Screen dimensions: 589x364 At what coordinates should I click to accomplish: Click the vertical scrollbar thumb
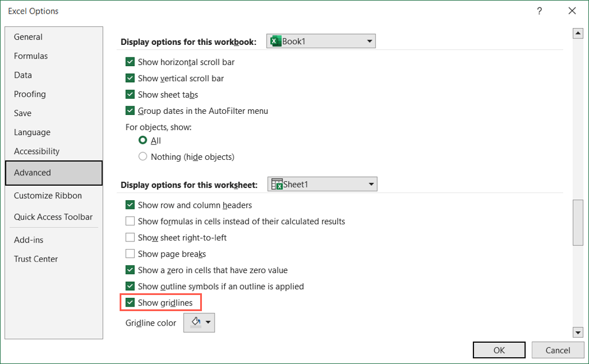(x=578, y=222)
